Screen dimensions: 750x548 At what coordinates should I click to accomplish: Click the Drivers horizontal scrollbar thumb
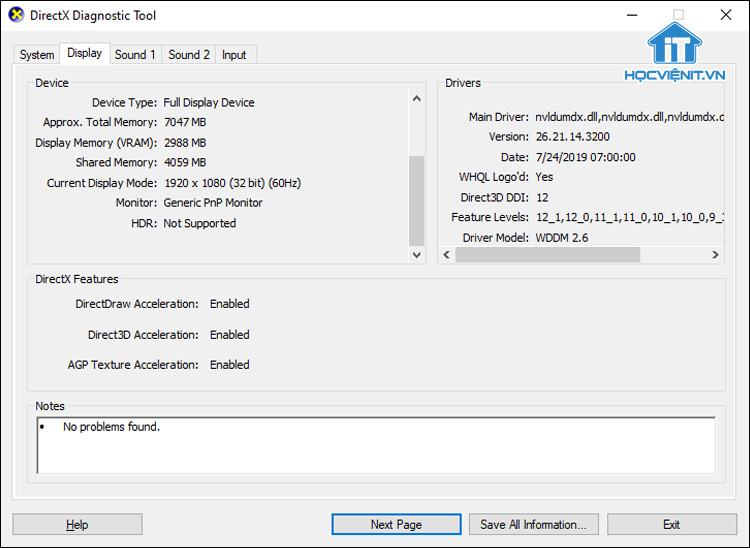coord(548,254)
